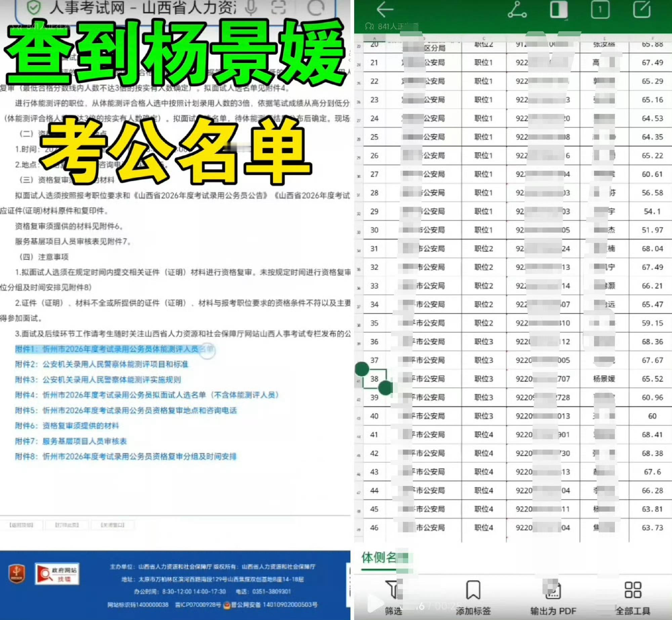Tap the 筛选 filter icon

click(393, 590)
